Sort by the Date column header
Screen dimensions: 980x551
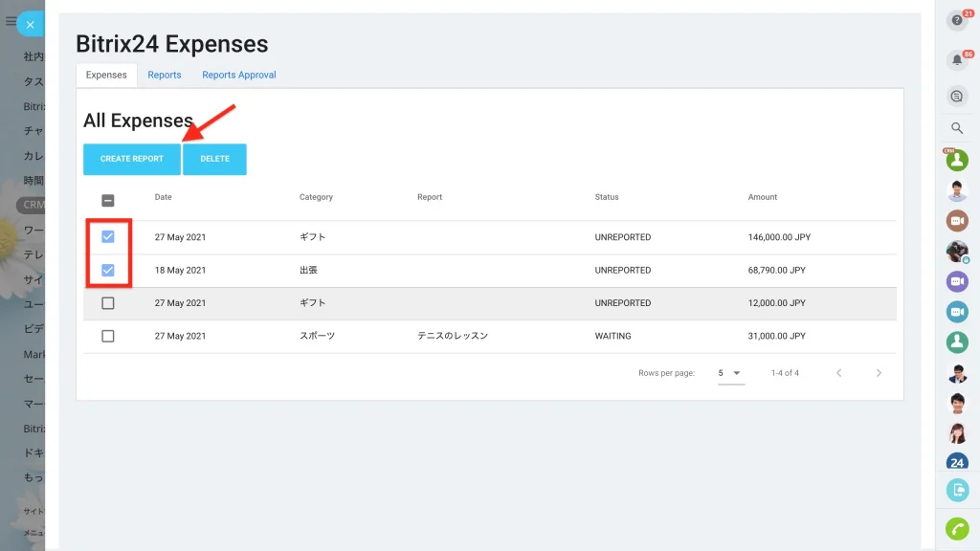(163, 197)
